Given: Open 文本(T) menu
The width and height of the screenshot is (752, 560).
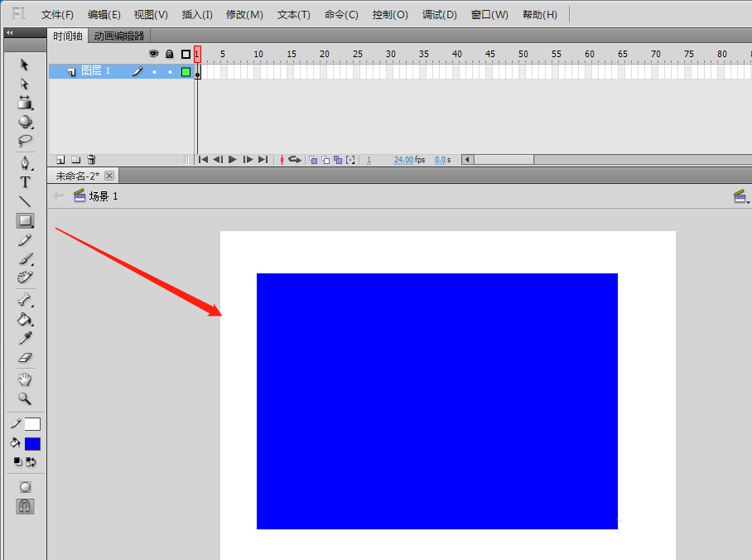Looking at the screenshot, I should 293,15.
